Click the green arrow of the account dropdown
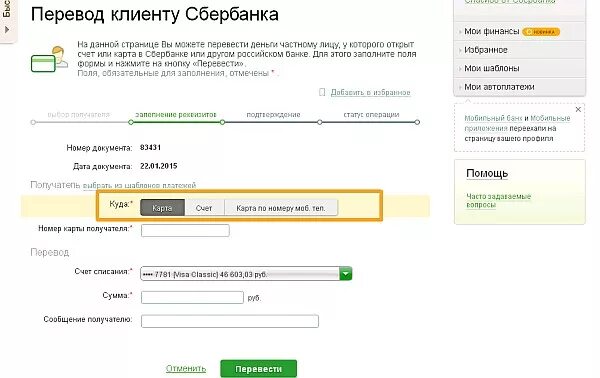 [x=346, y=274]
